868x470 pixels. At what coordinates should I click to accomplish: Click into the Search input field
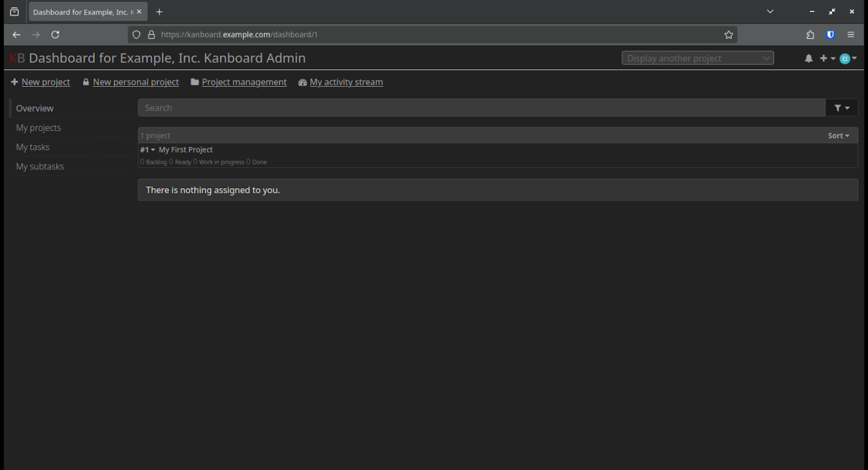tap(481, 108)
